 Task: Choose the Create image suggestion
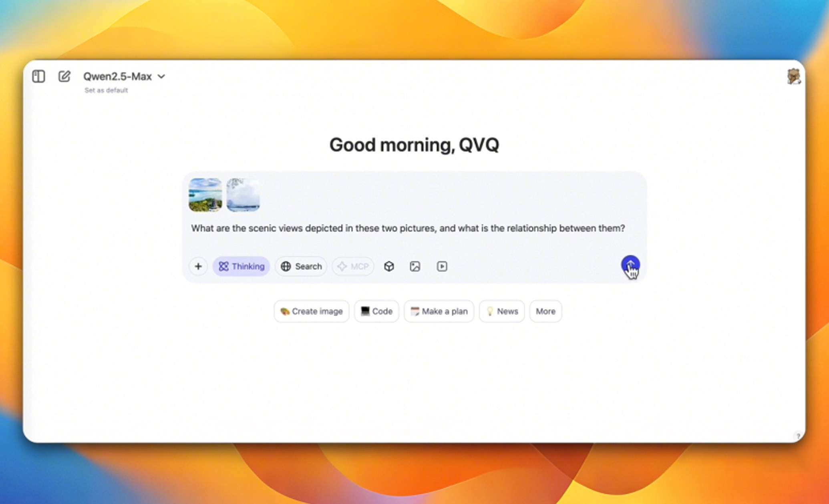(311, 311)
